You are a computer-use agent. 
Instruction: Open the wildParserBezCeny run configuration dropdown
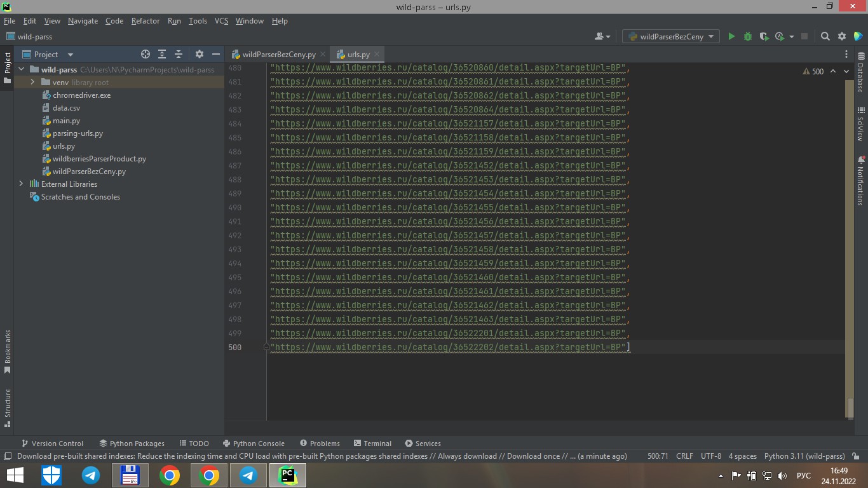point(671,37)
